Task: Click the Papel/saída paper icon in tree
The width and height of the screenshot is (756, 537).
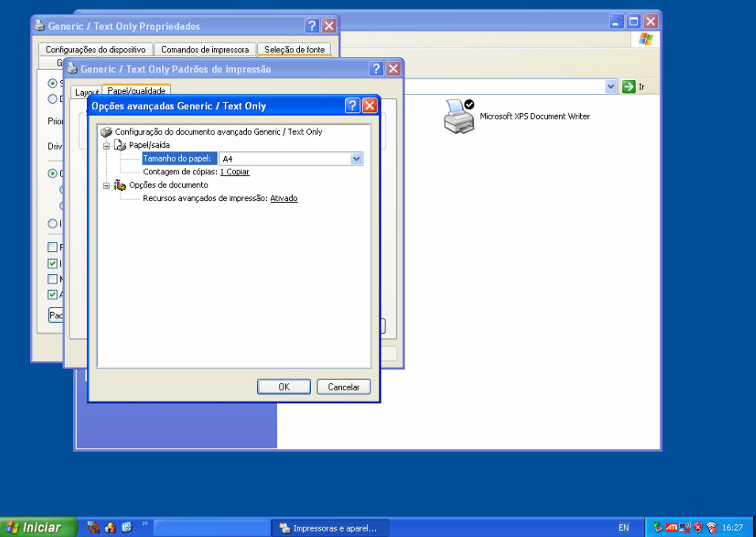Action: 120,145
